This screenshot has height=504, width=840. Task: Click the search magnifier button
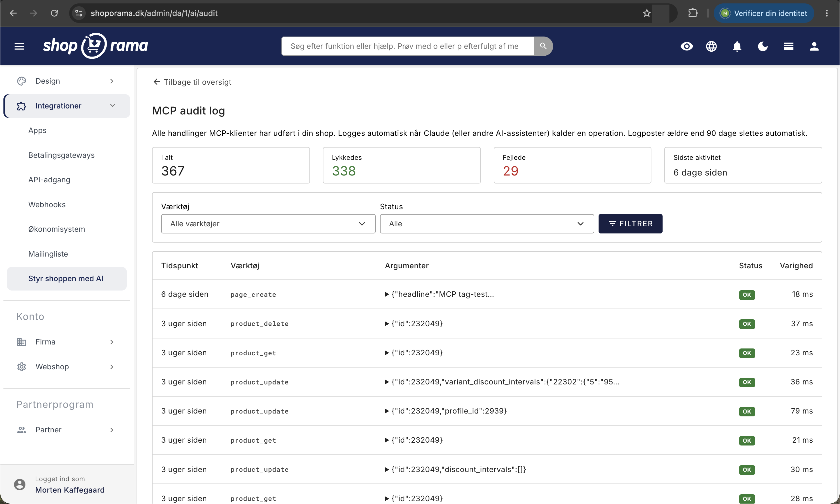coord(543,46)
